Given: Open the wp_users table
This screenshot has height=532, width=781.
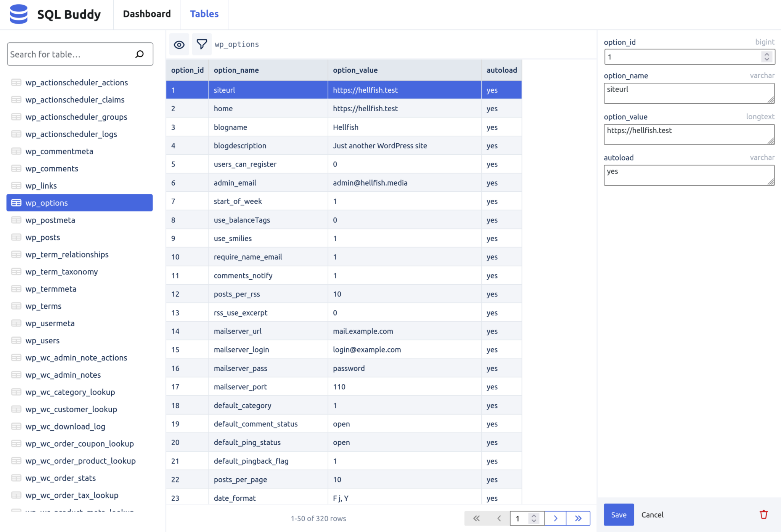Looking at the screenshot, I should click(x=42, y=340).
